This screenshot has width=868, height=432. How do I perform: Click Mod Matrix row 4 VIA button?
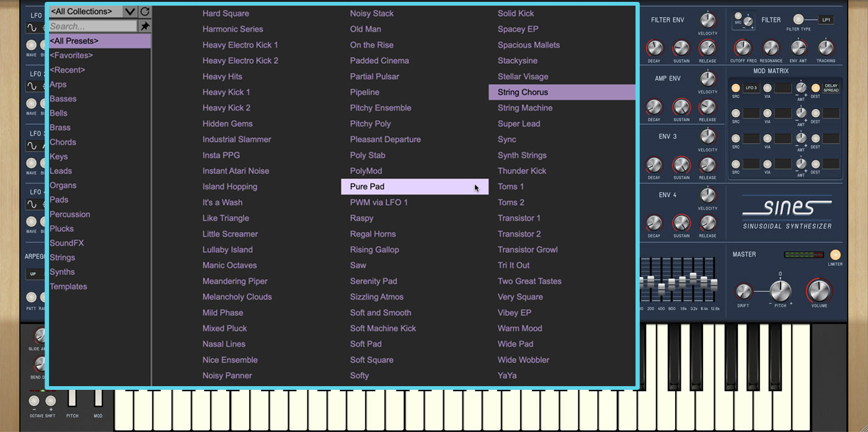(x=768, y=164)
